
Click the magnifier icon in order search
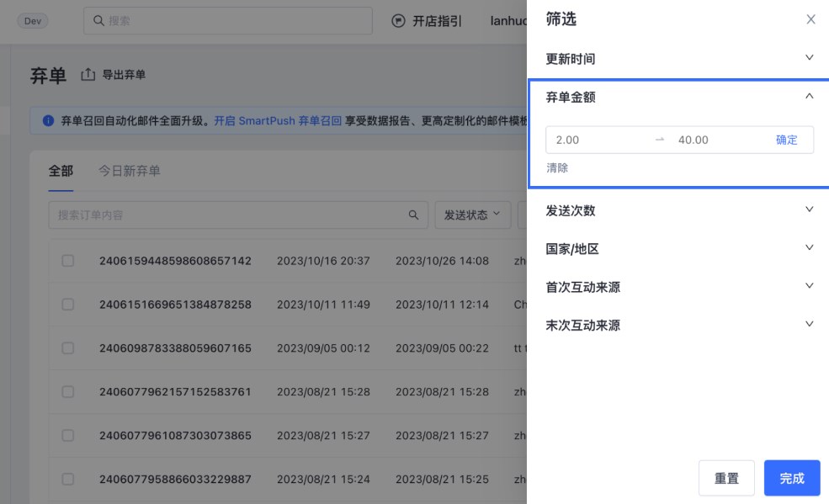[413, 215]
